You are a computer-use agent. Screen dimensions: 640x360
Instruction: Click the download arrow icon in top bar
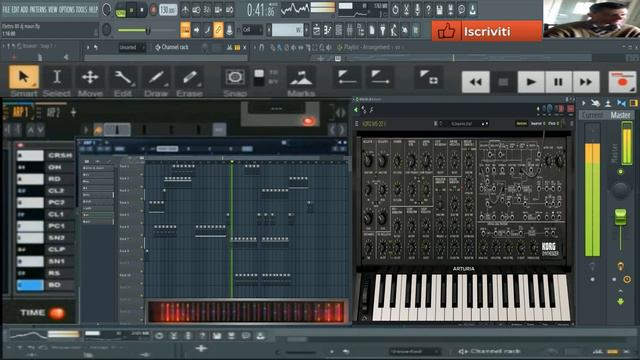(x=472, y=10)
